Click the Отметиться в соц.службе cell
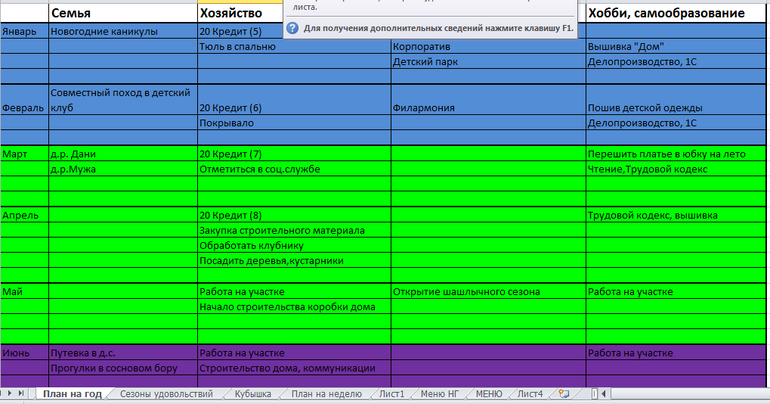770x404 pixels. pos(294,169)
